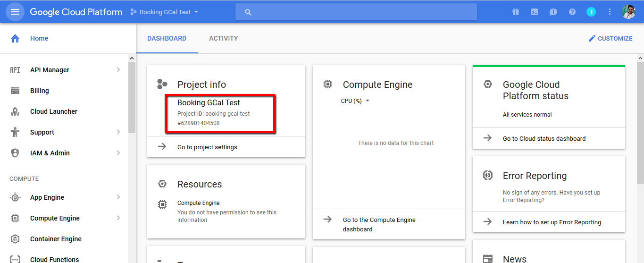Switch to the Activity tab
Viewport: 644px width, 263px height.
[224, 38]
